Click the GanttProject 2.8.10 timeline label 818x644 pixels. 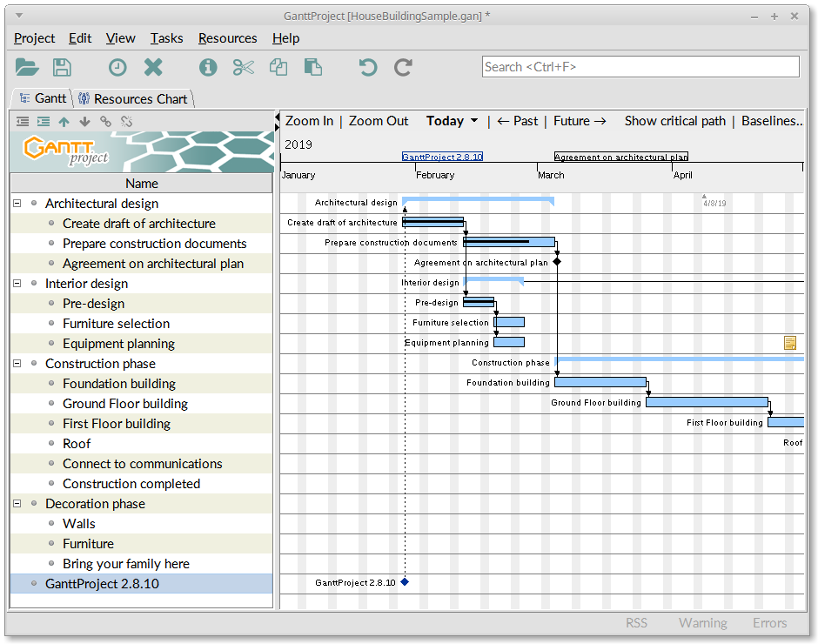tap(442, 157)
